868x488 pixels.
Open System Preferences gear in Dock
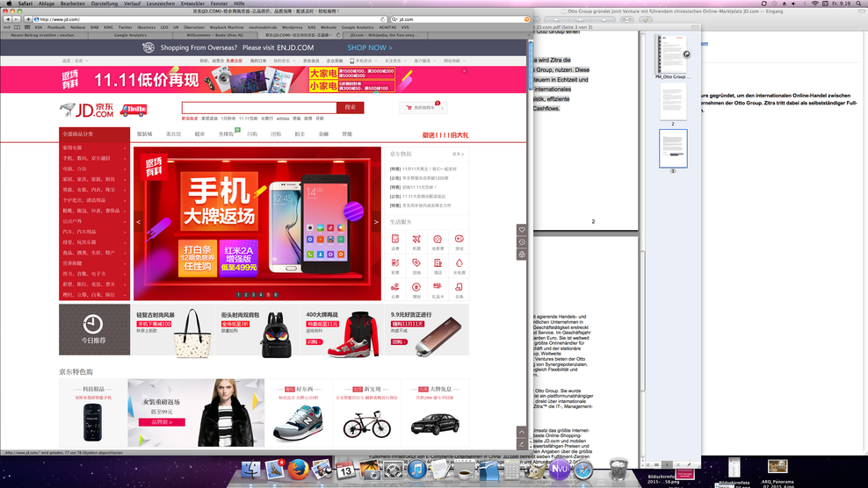(x=393, y=470)
